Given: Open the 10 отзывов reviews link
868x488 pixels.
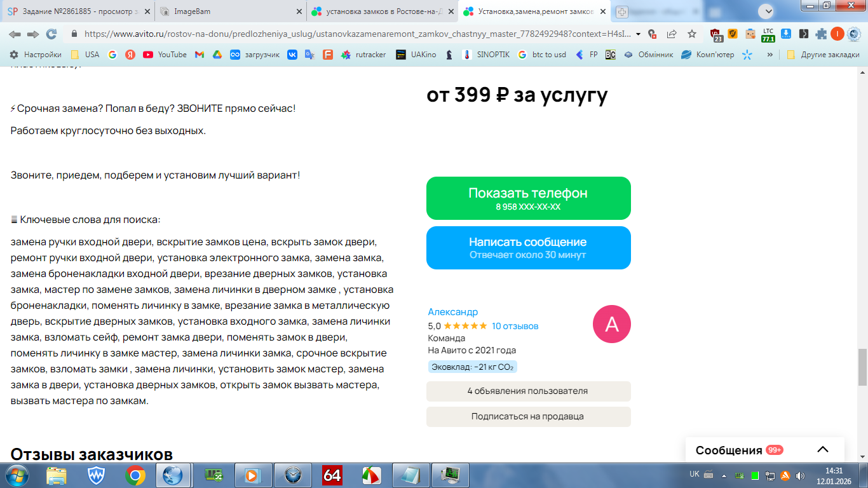Looking at the screenshot, I should 515,326.
